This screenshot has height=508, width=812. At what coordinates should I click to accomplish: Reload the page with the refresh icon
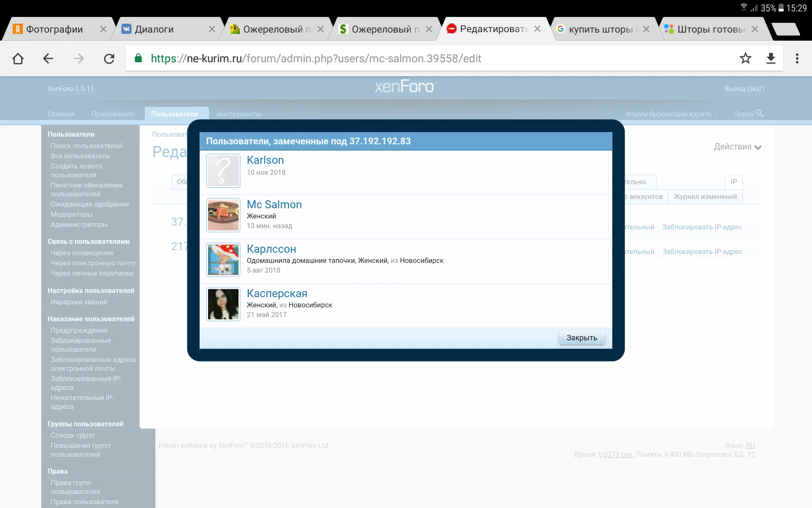[x=109, y=58]
